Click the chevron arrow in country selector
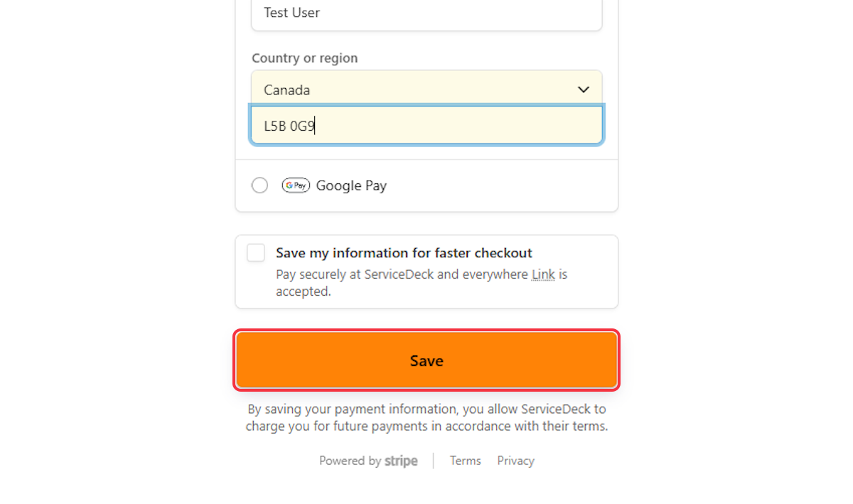Image resolution: width=853 pixels, height=504 pixels. tap(584, 90)
